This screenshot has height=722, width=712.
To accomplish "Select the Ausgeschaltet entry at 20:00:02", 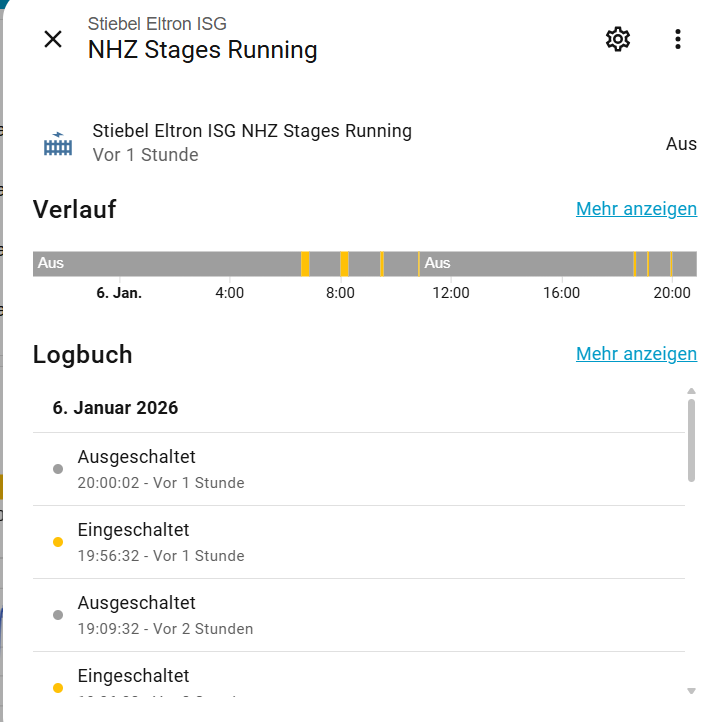I will point(160,469).
